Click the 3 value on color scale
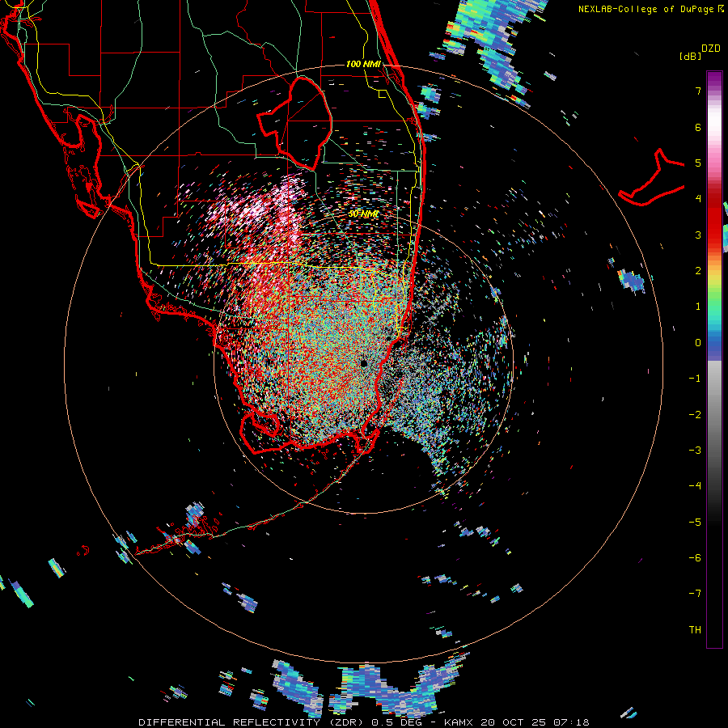The image size is (728, 728). [698, 235]
